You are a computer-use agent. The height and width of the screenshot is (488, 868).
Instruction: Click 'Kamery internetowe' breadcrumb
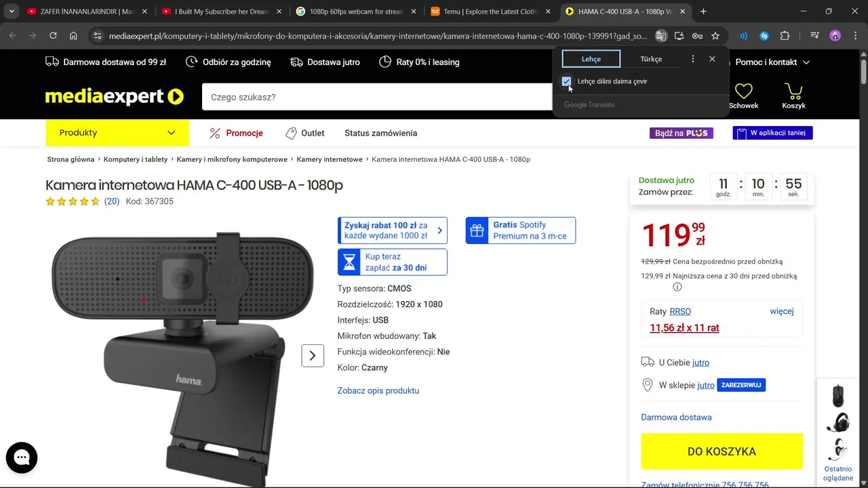click(330, 159)
